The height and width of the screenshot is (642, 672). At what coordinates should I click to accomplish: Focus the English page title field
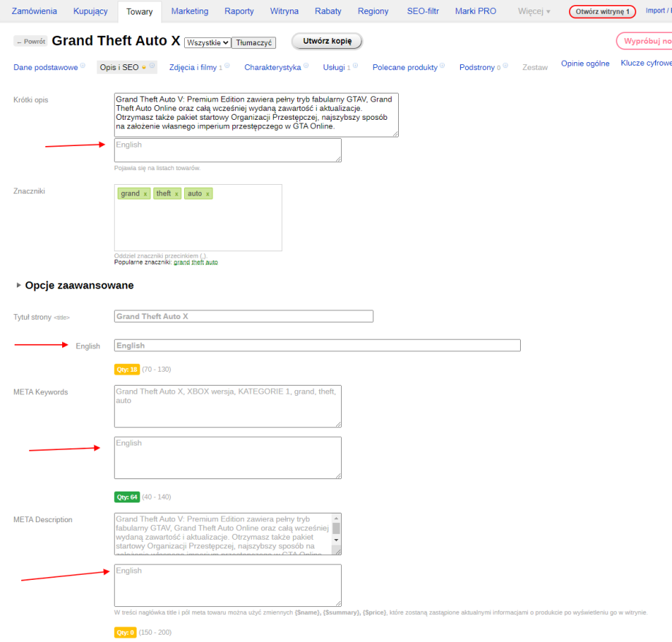click(x=317, y=345)
